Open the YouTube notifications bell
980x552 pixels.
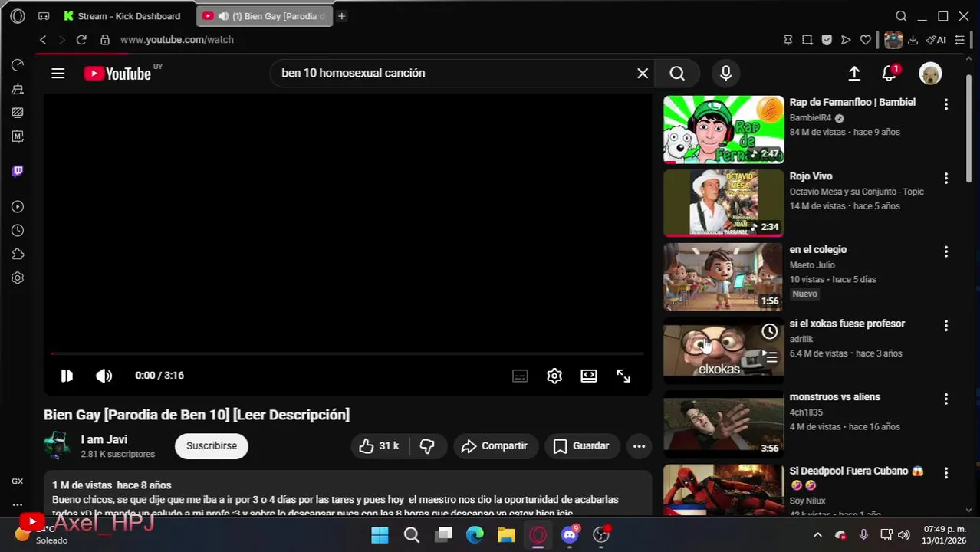point(890,74)
